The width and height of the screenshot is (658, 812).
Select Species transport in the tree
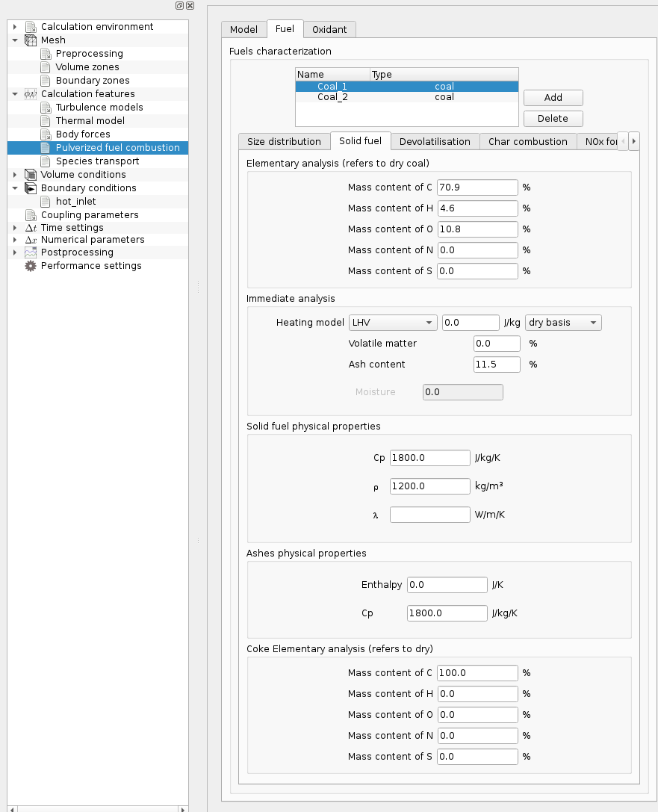(97, 161)
